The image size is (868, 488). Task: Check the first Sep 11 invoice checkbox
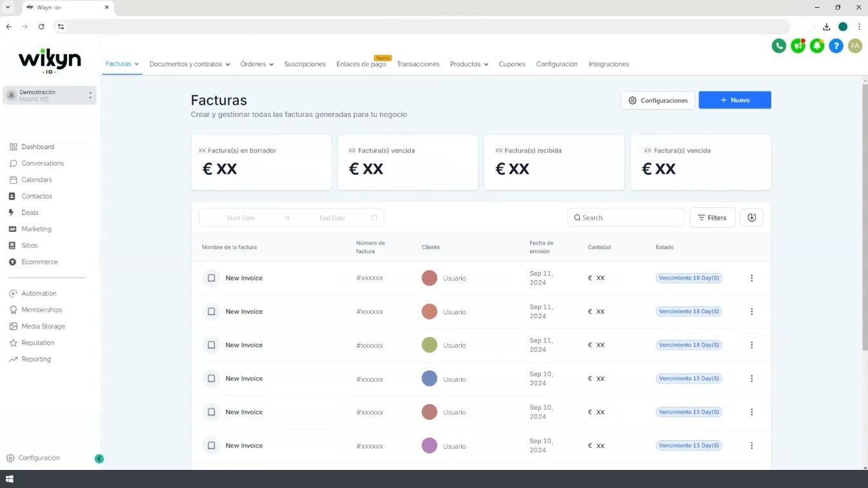(211, 278)
